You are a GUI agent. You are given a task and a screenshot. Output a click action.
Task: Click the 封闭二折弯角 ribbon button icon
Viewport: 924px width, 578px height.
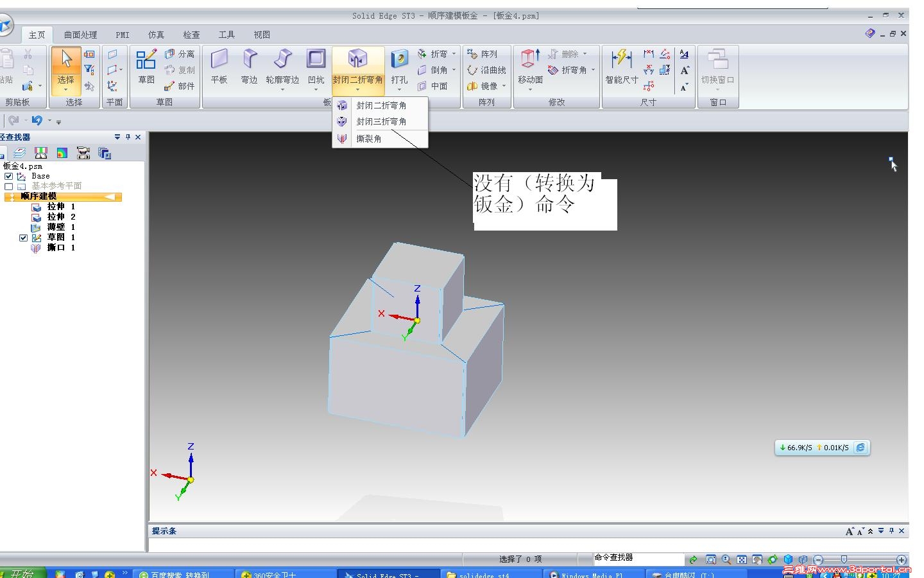[x=357, y=59]
